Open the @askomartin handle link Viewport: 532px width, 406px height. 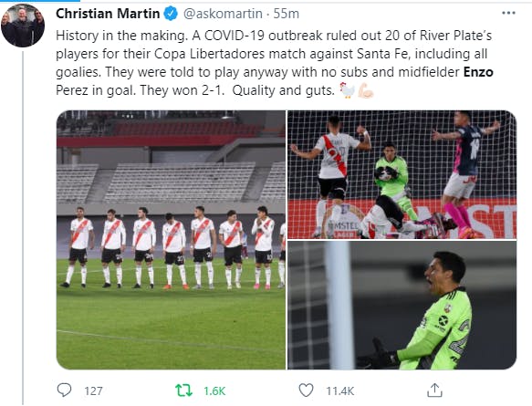pyautogui.click(x=223, y=14)
